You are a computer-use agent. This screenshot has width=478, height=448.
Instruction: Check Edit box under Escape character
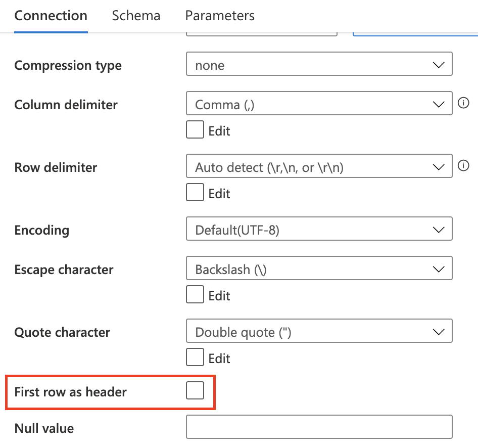(x=195, y=295)
